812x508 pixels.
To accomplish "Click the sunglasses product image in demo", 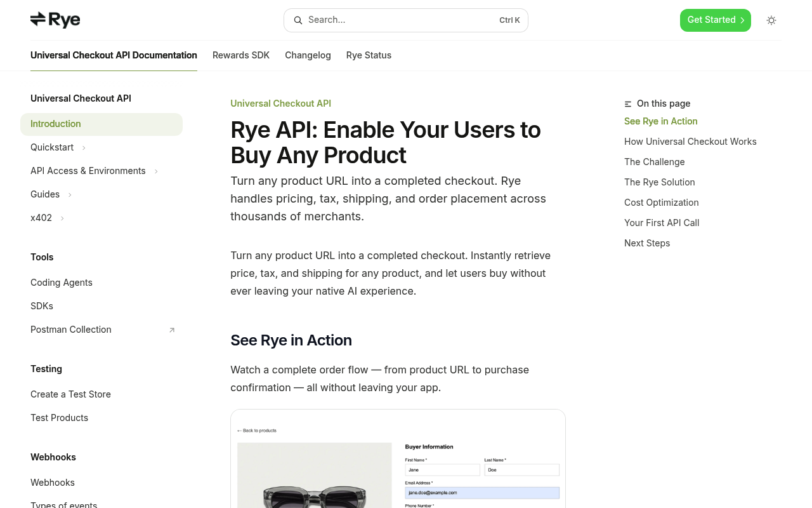I will [315, 475].
